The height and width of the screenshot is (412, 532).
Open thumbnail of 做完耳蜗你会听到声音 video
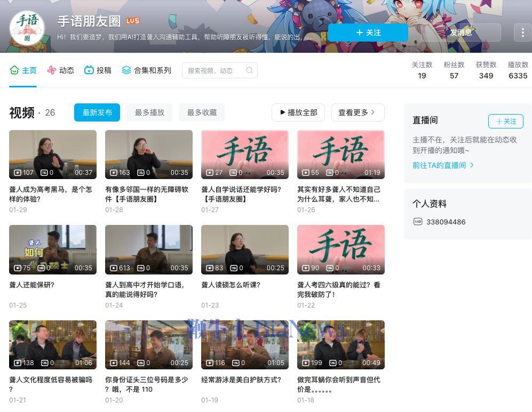pos(340,345)
